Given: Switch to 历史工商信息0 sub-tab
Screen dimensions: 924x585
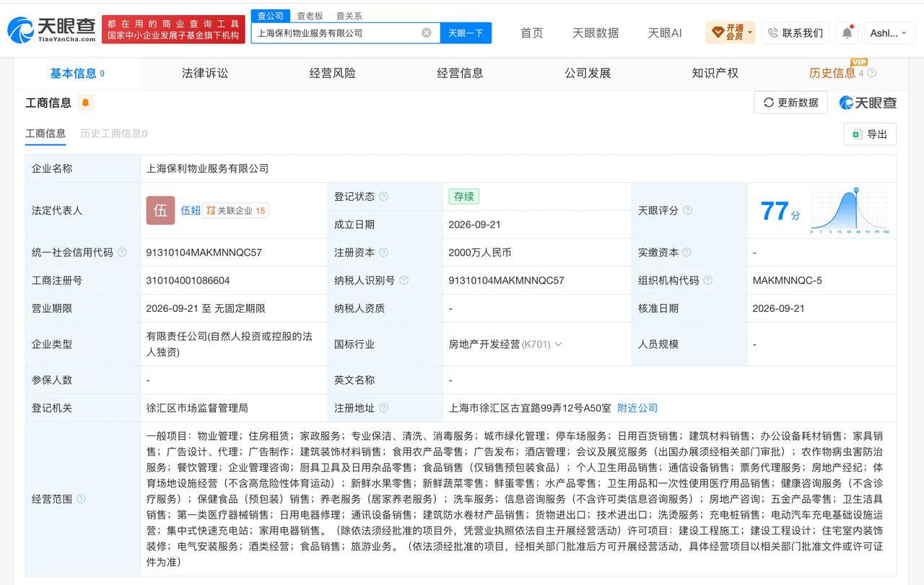Looking at the screenshot, I should click(114, 133).
